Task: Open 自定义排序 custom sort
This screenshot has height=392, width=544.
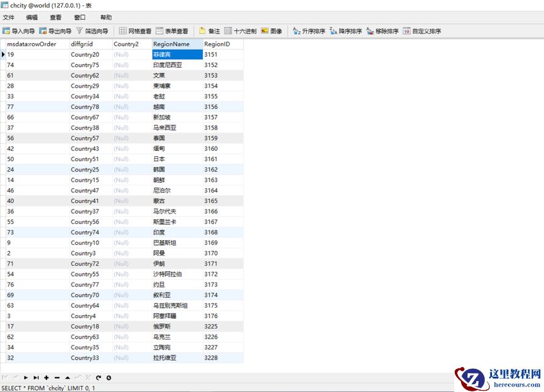Action: click(x=422, y=31)
